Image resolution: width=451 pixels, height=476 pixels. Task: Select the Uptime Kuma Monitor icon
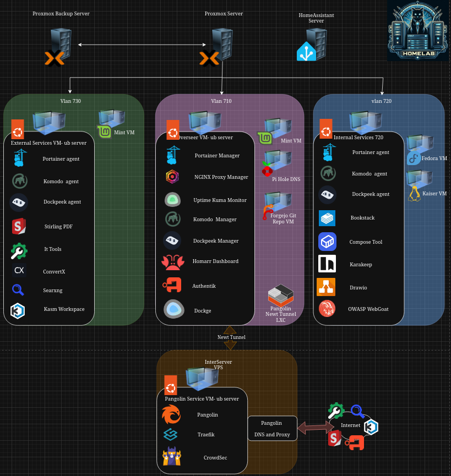pyautogui.click(x=172, y=200)
